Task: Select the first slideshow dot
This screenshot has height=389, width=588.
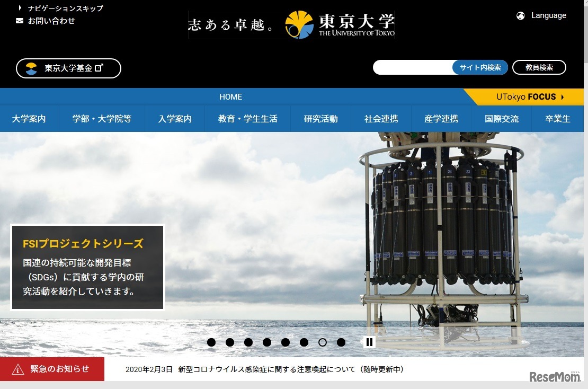Action: (211, 342)
